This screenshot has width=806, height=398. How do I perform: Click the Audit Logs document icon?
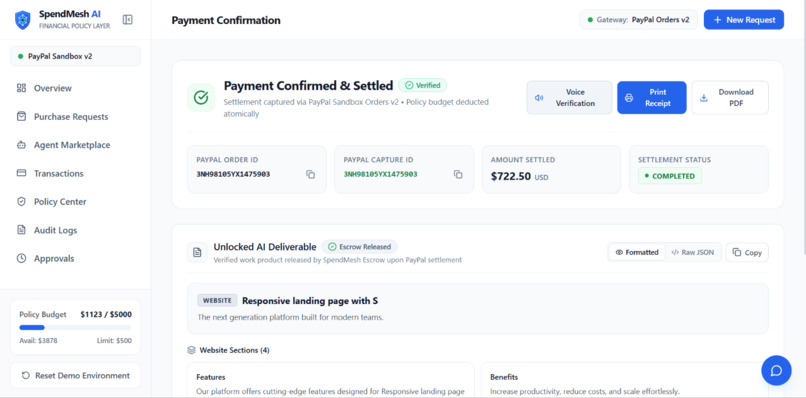pos(21,230)
